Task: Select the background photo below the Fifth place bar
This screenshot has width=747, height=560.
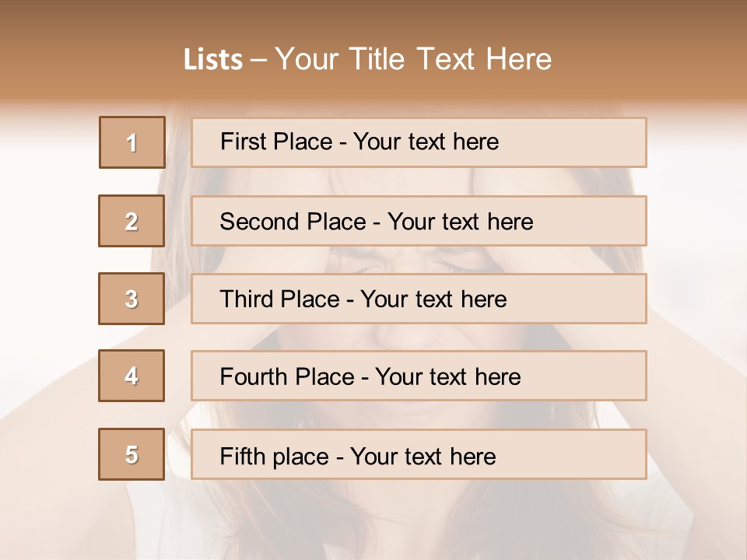Action: pos(373,521)
